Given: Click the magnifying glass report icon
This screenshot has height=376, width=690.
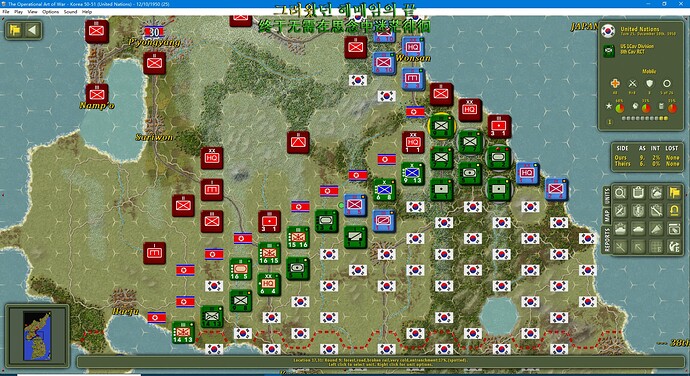Looking at the screenshot, I should pos(620,192).
